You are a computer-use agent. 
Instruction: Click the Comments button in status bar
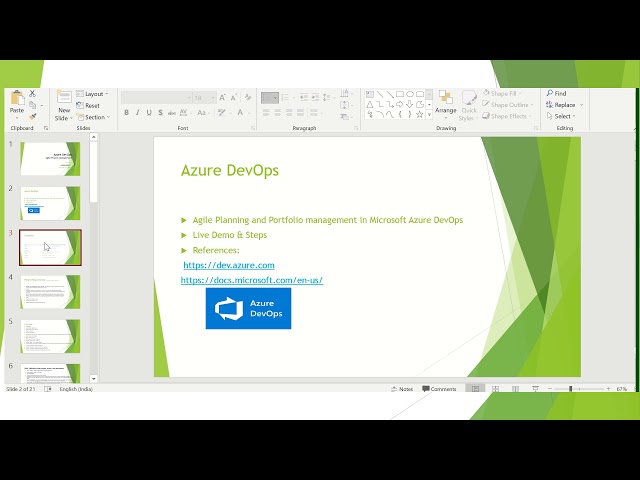pyautogui.click(x=439, y=389)
